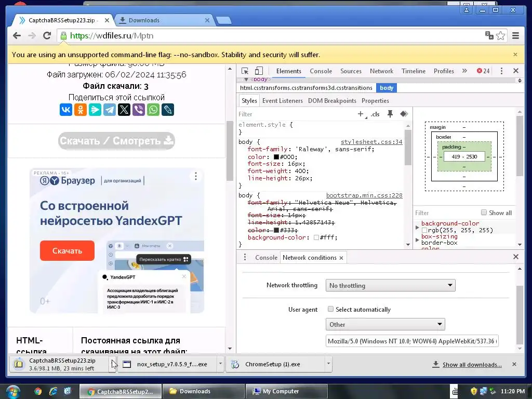Activate DevTools inspect element picker
Viewport: 532px width, 399px height.
[x=245, y=71]
